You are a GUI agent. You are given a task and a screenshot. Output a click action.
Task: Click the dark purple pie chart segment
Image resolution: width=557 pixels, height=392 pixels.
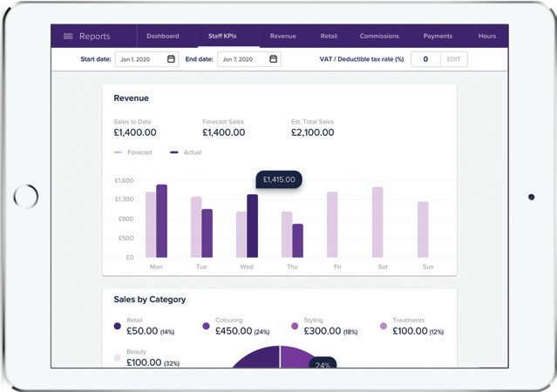coord(262,359)
